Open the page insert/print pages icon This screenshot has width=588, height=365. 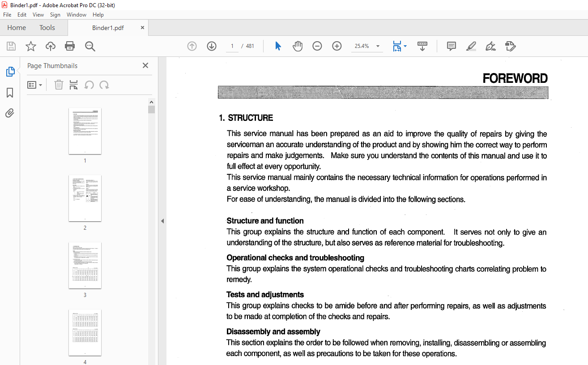pos(74,85)
